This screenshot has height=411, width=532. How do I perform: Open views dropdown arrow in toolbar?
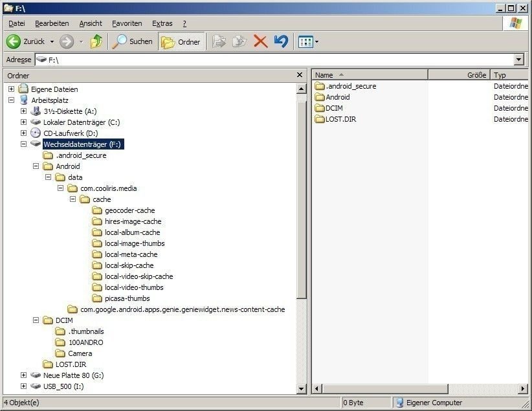click(x=317, y=42)
